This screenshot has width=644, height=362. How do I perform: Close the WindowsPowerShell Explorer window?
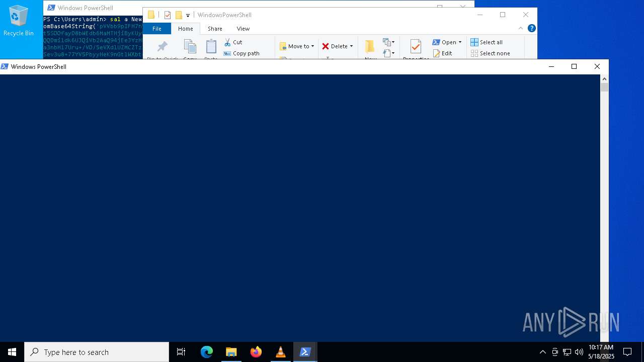click(x=526, y=15)
